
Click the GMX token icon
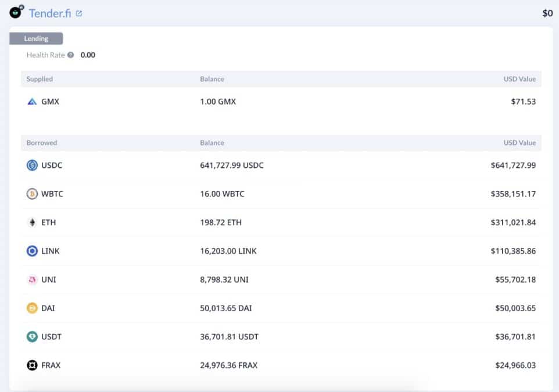(x=32, y=102)
